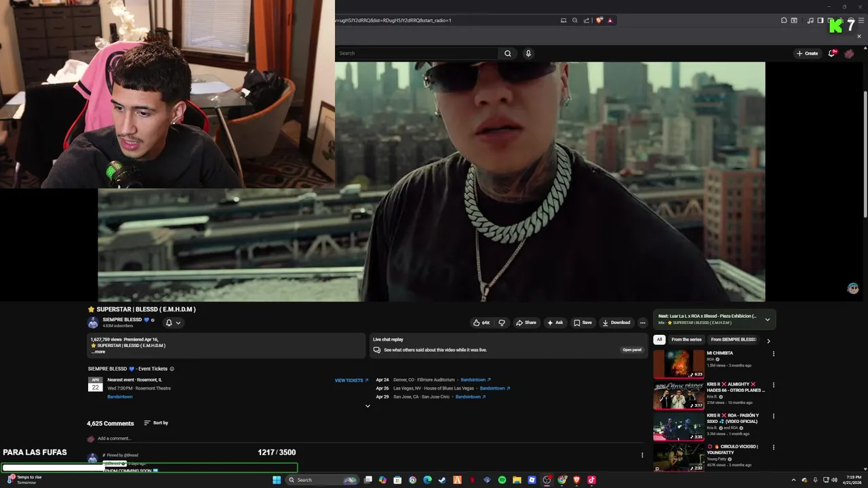Image resolution: width=868 pixels, height=488 pixels.
Task: Open the PASIÓN Y S3XO video thumbnail
Action: tap(679, 427)
